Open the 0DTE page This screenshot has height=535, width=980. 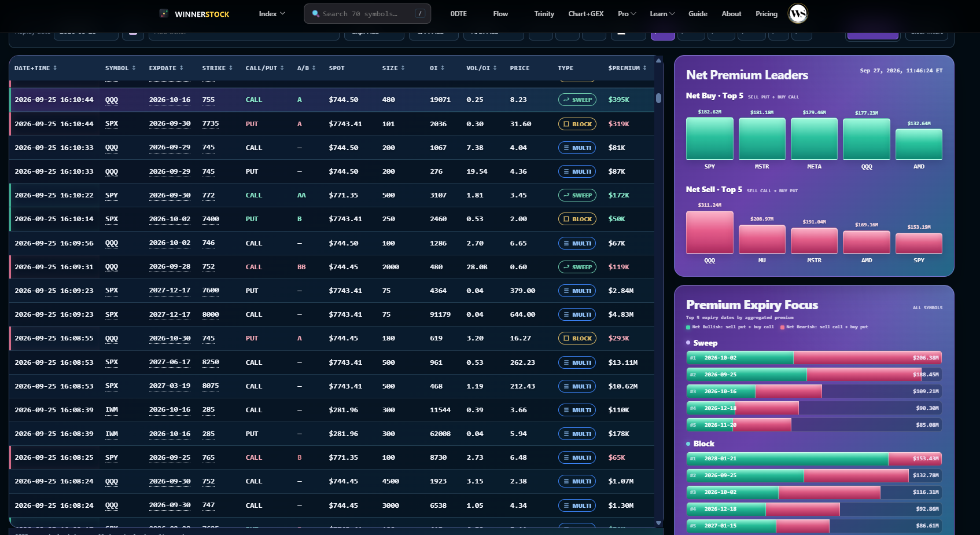(458, 13)
